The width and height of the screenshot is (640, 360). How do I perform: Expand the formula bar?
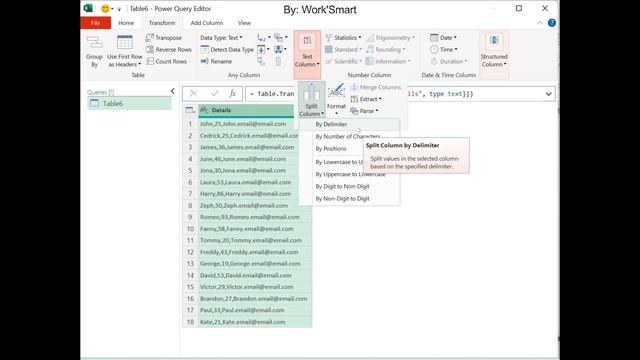[548, 94]
